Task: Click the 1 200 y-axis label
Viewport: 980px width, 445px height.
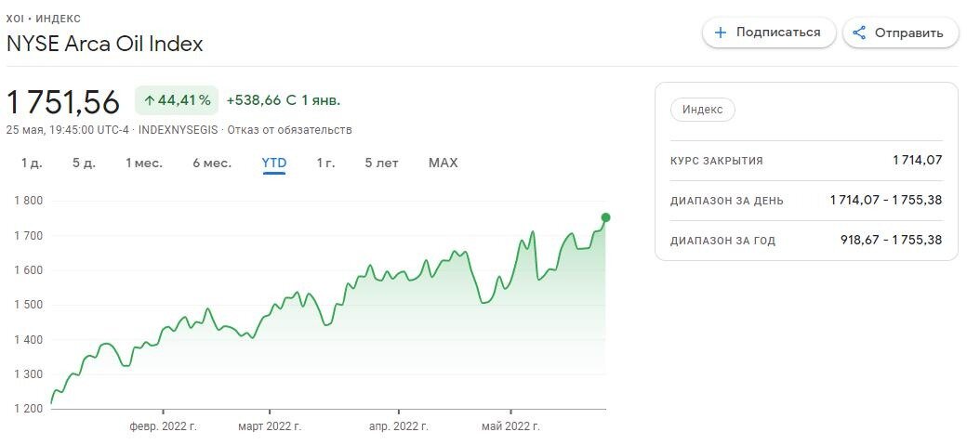Action: point(27,409)
